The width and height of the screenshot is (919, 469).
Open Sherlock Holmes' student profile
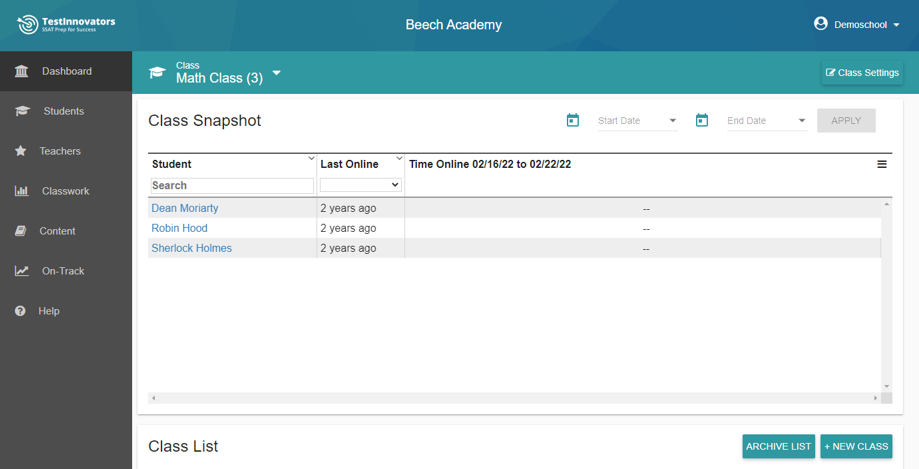[x=192, y=248]
